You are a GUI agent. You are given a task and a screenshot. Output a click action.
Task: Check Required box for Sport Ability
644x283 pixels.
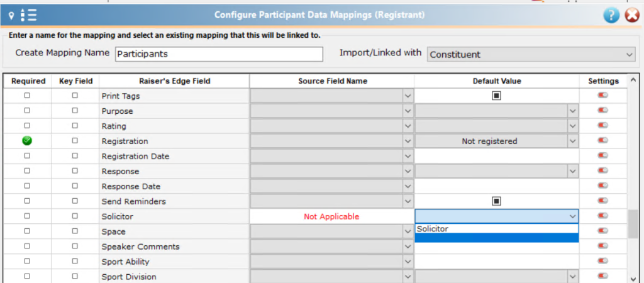[x=27, y=261]
